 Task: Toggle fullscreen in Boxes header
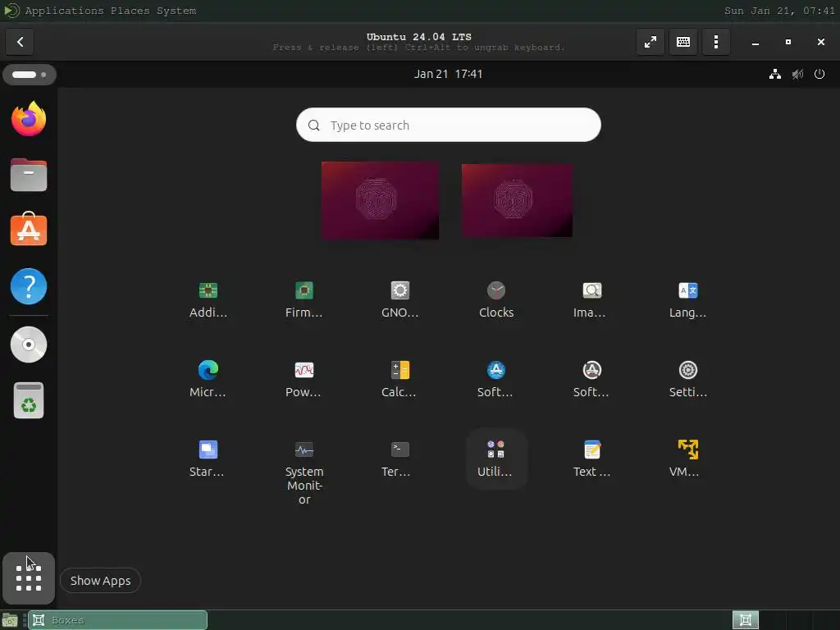point(651,42)
